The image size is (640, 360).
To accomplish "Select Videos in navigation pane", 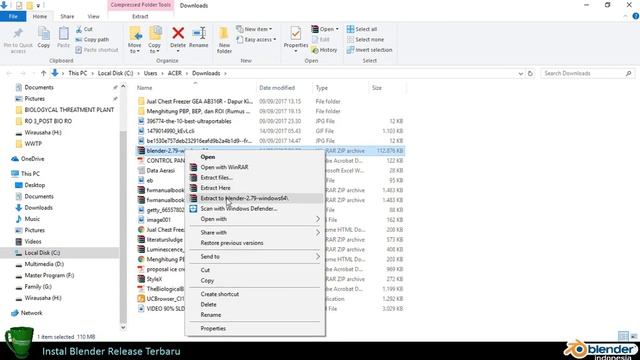I will [28, 242].
